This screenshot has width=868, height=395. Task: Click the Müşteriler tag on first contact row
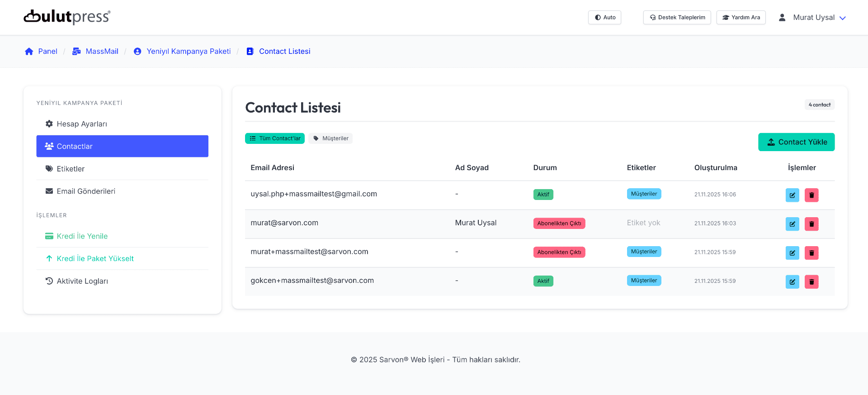(644, 194)
